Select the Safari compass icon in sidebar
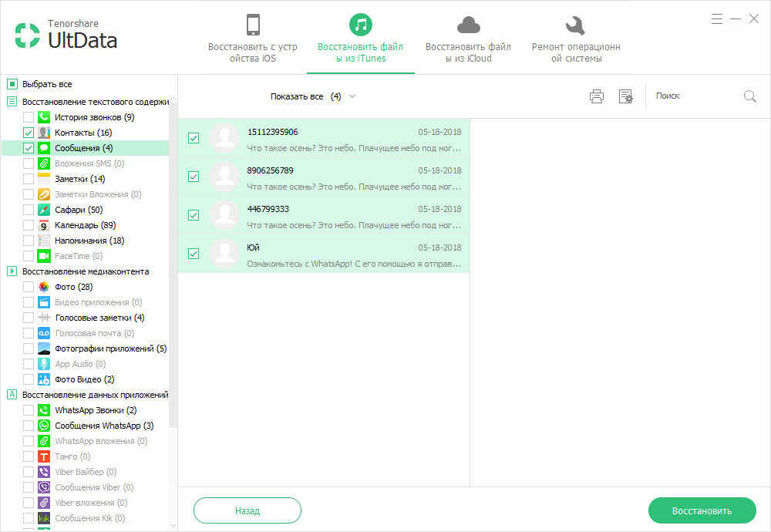Image resolution: width=771 pixels, height=532 pixels. click(44, 210)
